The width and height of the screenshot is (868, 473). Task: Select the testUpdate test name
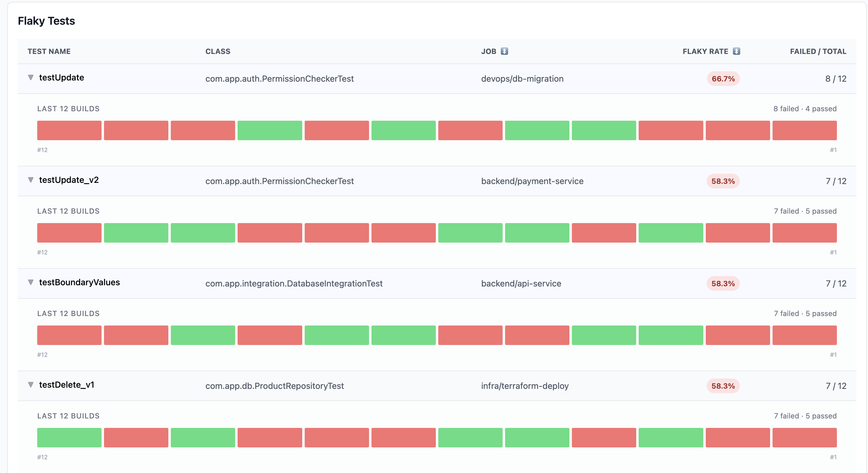point(62,77)
